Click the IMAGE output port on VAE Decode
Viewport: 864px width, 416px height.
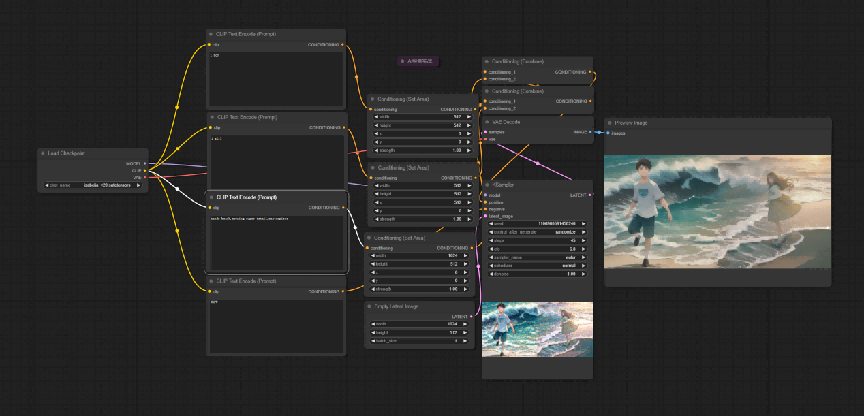click(590, 132)
